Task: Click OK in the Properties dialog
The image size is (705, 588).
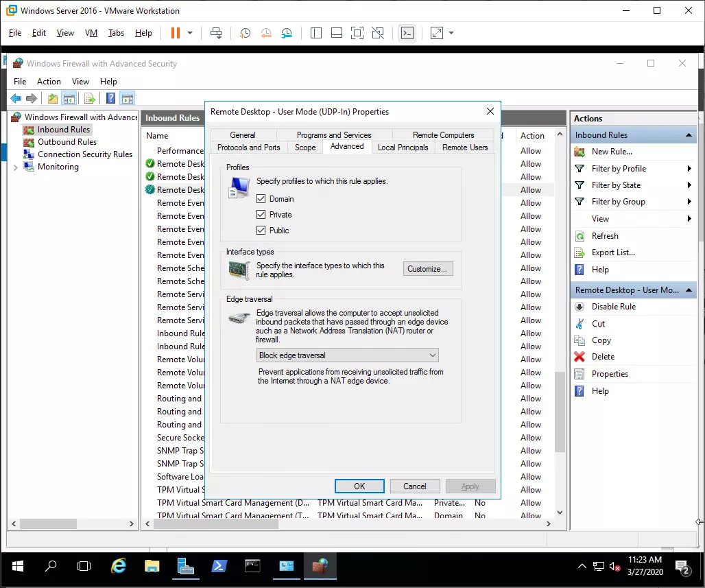Action: 359,486
